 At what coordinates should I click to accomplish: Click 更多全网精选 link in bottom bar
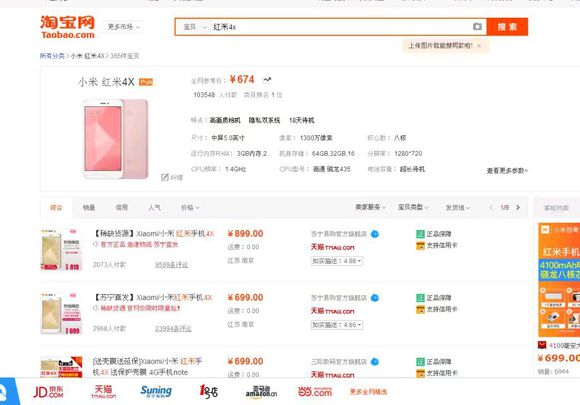point(368,392)
